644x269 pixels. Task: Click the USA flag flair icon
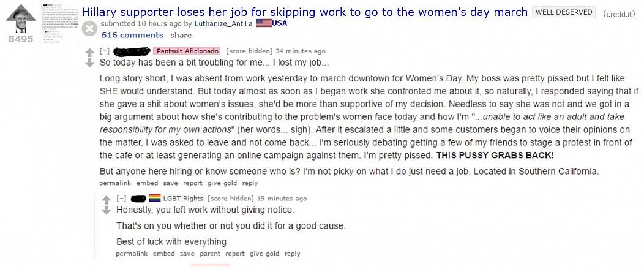264,23
